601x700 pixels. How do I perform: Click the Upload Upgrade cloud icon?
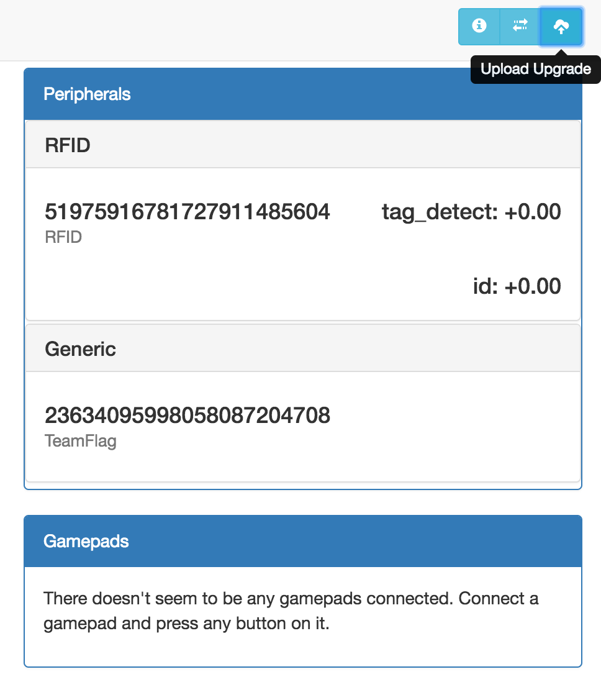(x=561, y=26)
